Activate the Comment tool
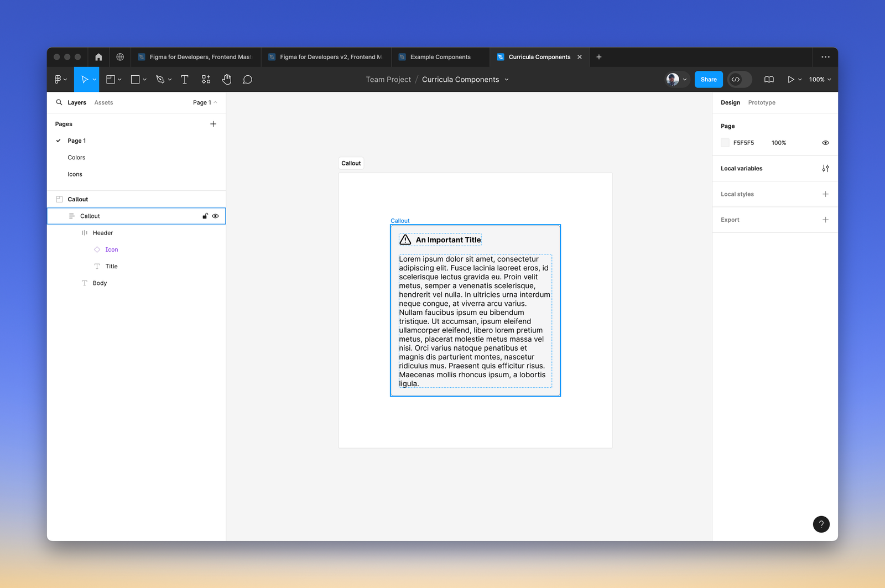 click(247, 80)
